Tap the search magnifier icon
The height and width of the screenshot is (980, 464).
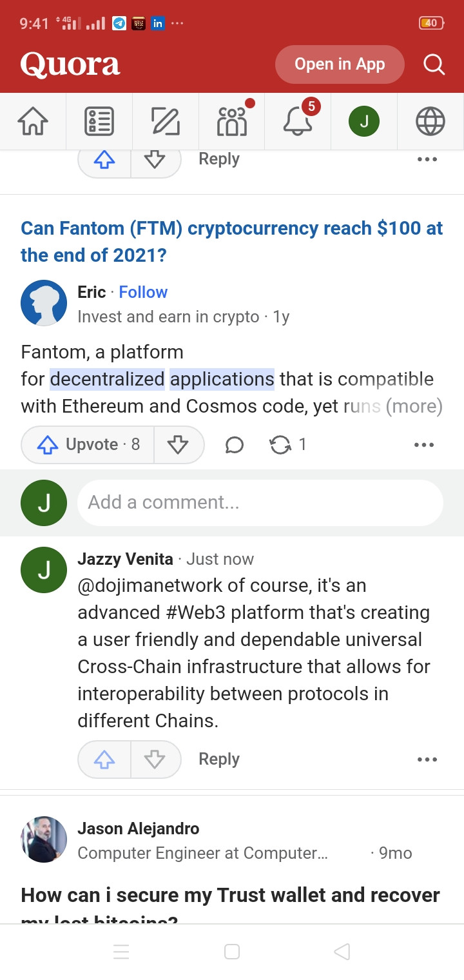[x=434, y=64]
